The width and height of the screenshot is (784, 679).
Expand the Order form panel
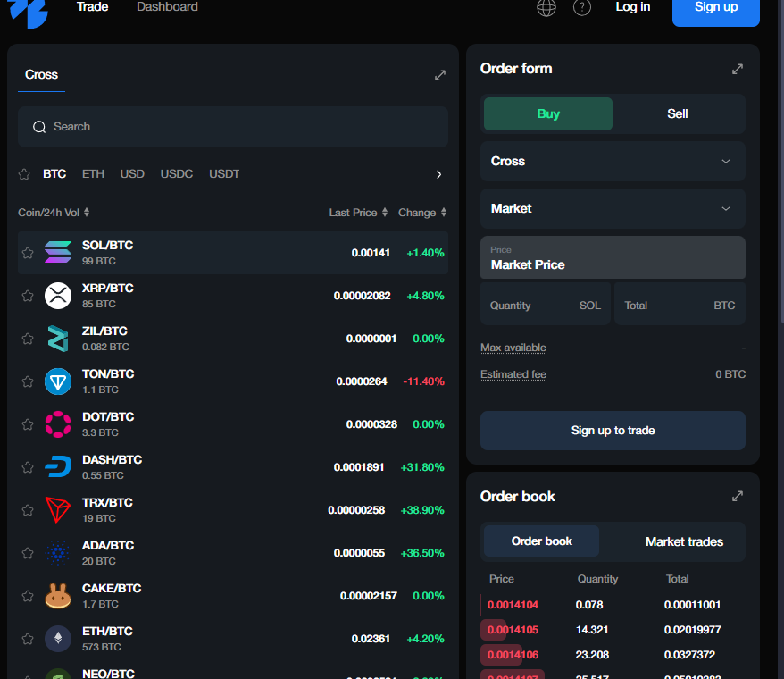738,69
